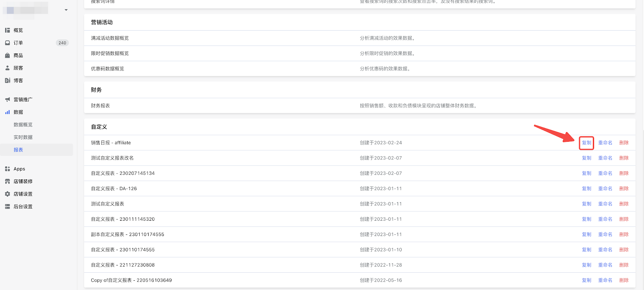Viewport: 644px width, 290px height.
Task: Click the Apps grid icon
Action: click(x=7, y=169)
